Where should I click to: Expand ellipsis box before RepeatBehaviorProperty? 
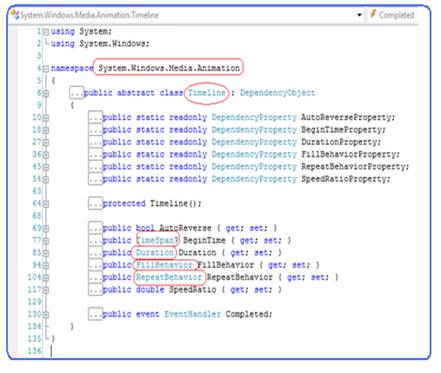pyautogui.click(x=95, y=167)
